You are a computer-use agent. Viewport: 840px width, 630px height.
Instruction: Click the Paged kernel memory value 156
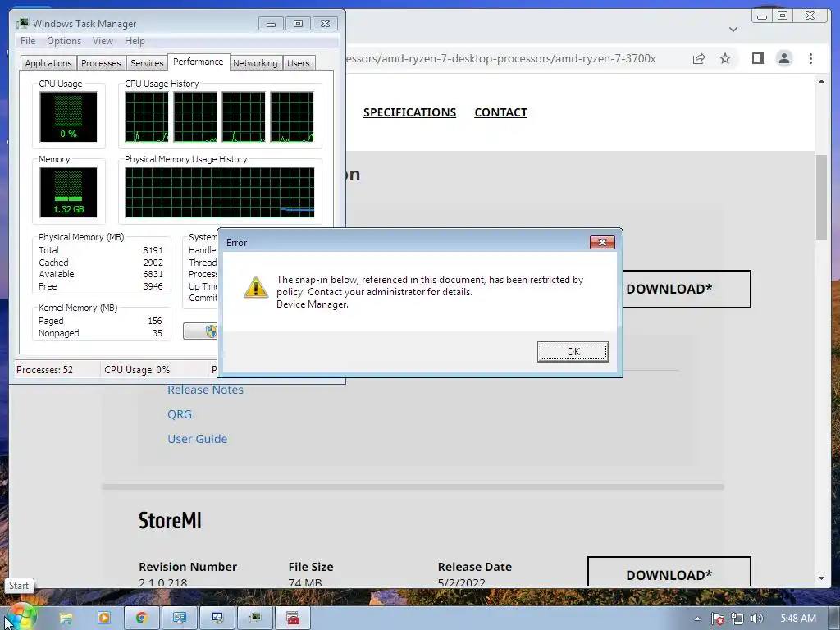[x=155, y=321]
